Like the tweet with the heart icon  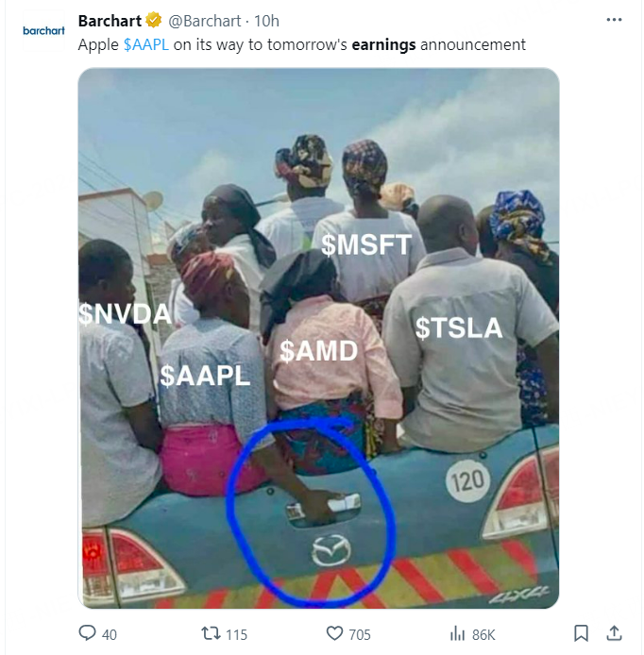333,633
